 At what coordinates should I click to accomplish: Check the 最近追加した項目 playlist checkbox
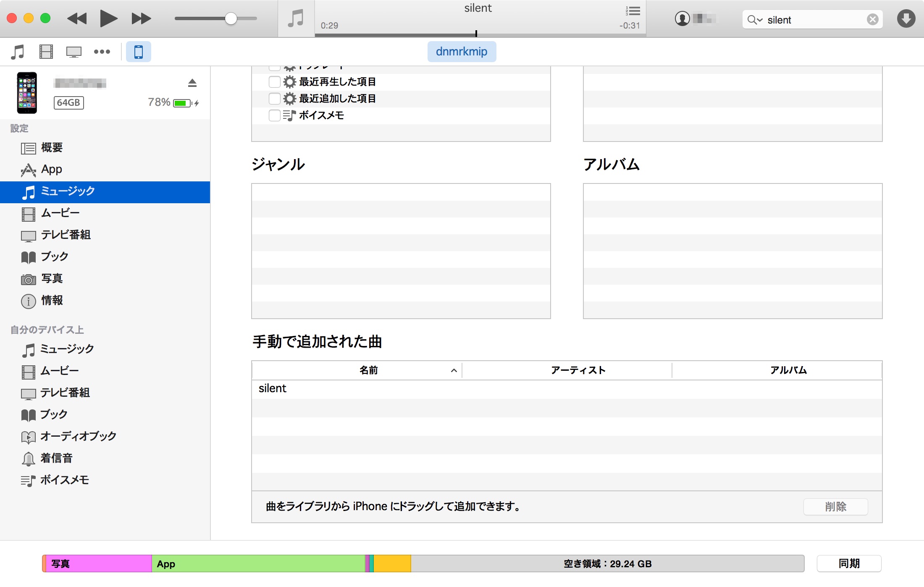[274, 98]
